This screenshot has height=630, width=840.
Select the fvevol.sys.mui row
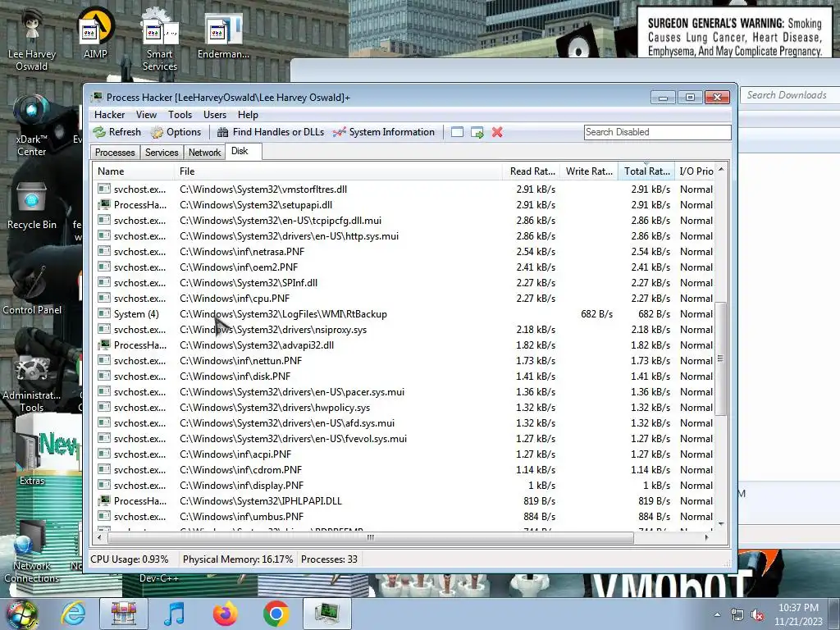coord(405,438)
